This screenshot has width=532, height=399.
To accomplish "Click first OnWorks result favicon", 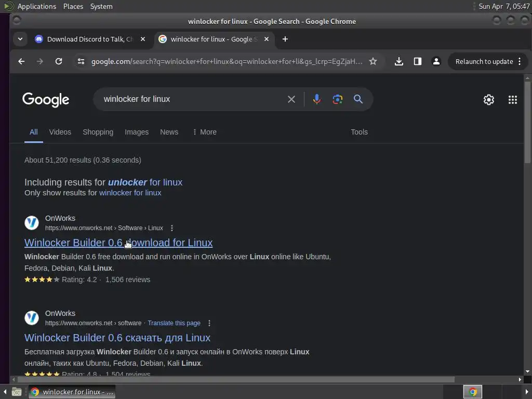I will pyautogui.click(x=32, y=223).
